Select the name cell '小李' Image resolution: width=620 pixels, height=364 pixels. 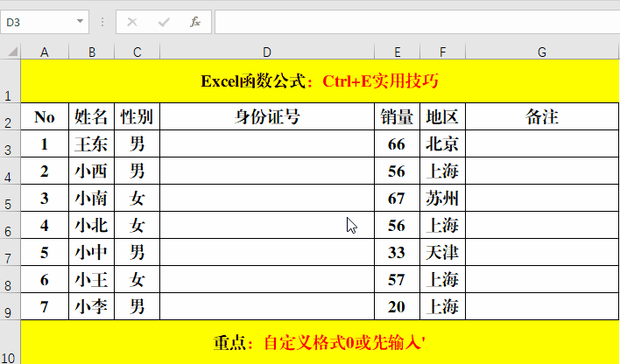(x=92, y=307)
